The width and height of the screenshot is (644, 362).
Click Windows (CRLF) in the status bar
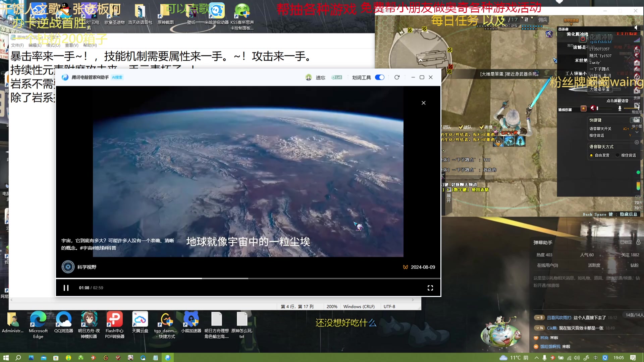pyautogui.click(x=359, y=306)
